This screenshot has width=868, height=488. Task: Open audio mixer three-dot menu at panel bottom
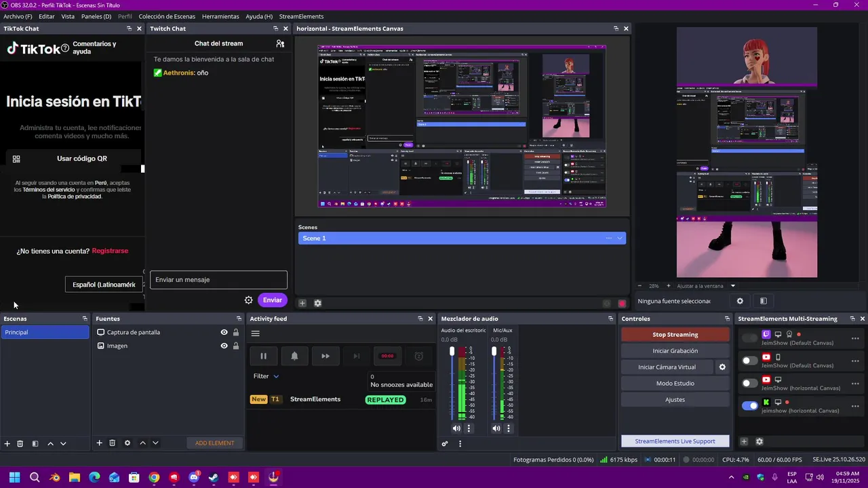[x=460, y=444]
